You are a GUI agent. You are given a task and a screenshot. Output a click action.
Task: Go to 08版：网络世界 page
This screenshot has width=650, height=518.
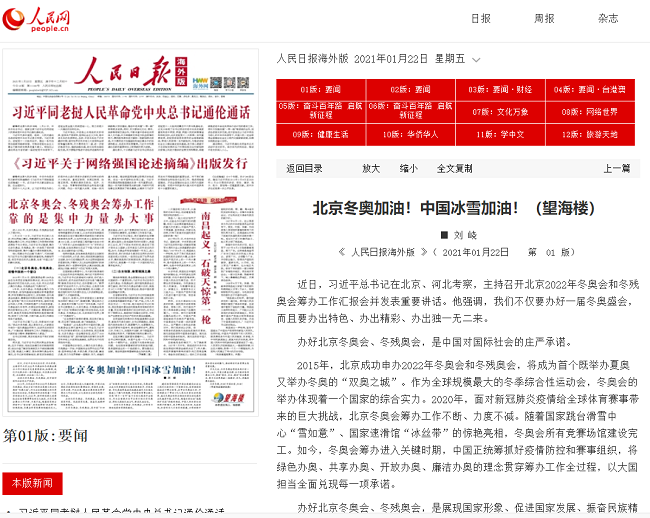pos(590,112)
